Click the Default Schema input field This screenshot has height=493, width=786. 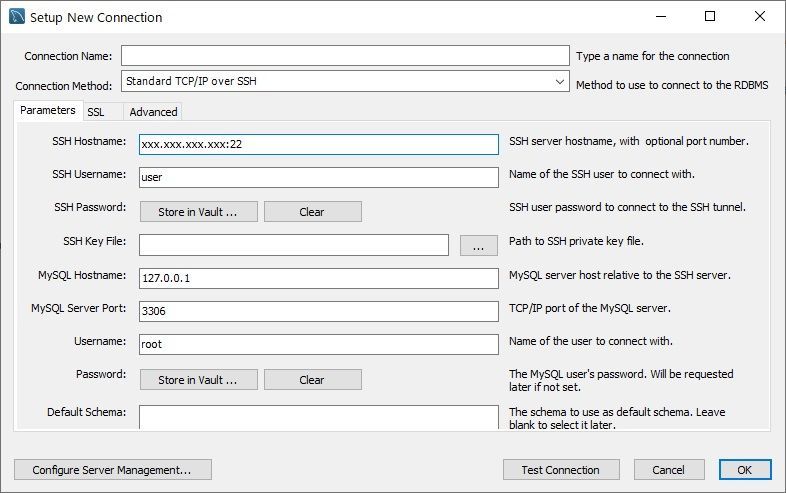pyautogui.click(x=319, y=417)
